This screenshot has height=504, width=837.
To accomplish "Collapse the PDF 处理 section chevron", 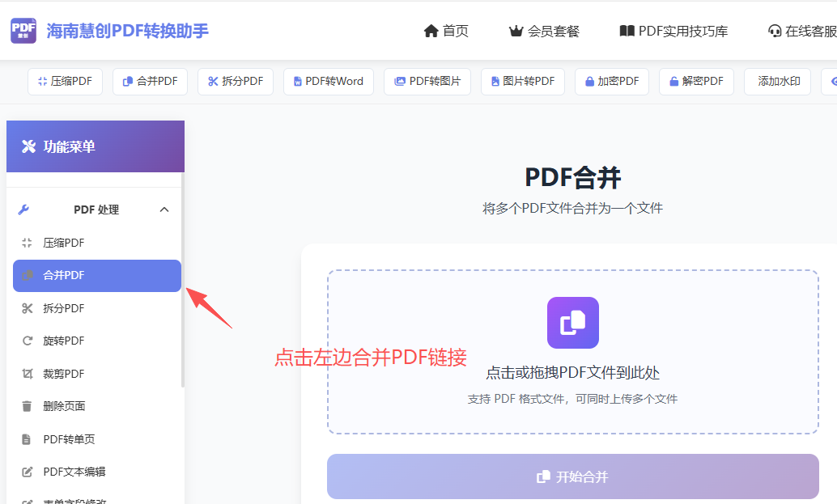I will 164,210.
